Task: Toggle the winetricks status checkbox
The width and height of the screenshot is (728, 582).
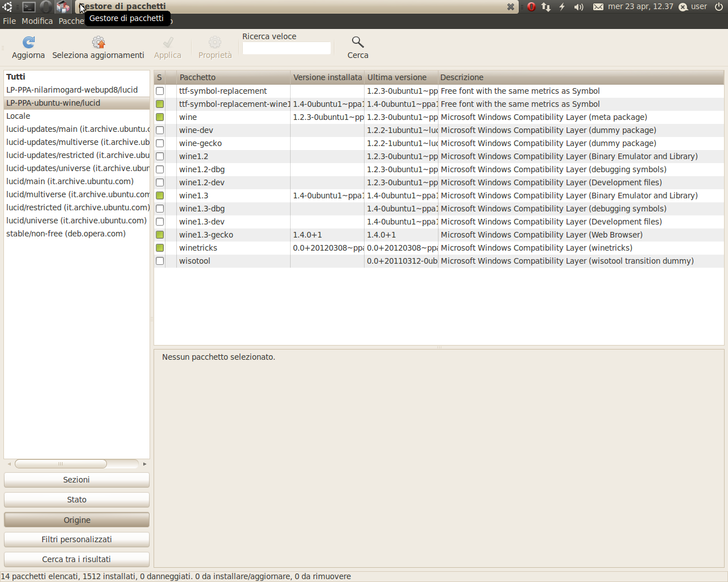Action: click(160, 248)
